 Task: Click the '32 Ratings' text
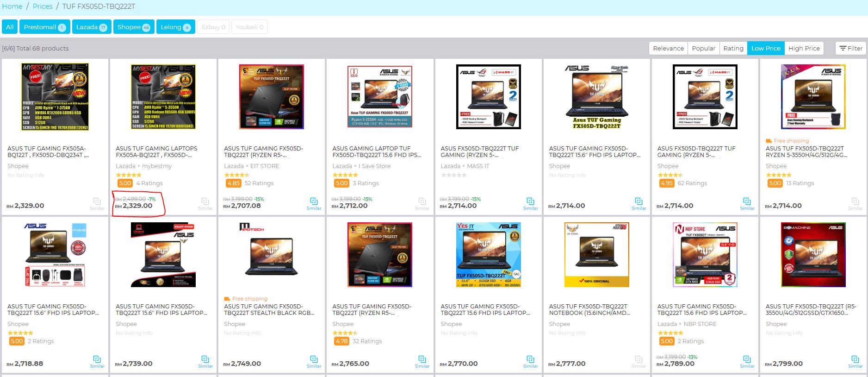367,341
